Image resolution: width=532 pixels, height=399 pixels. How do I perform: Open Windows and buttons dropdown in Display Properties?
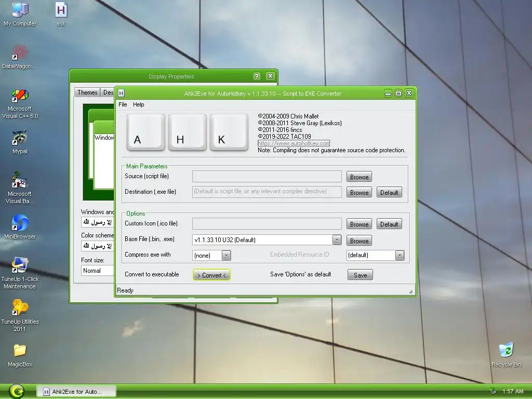98,222
